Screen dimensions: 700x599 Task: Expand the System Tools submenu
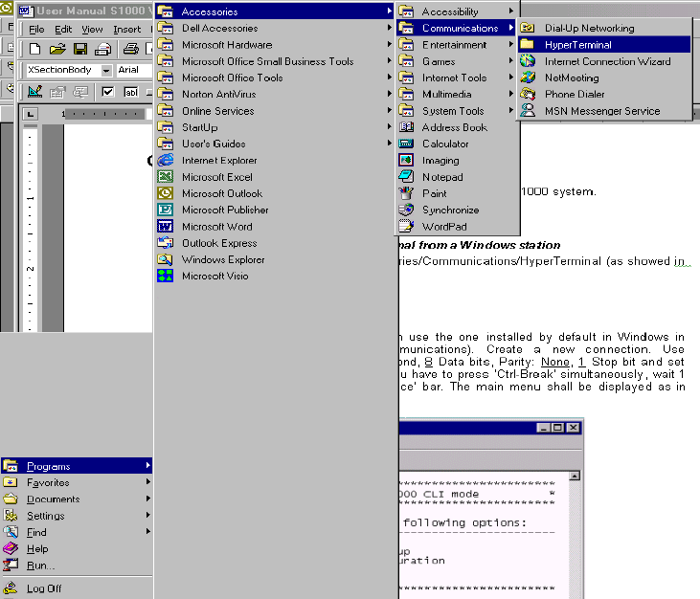(457, 111)
